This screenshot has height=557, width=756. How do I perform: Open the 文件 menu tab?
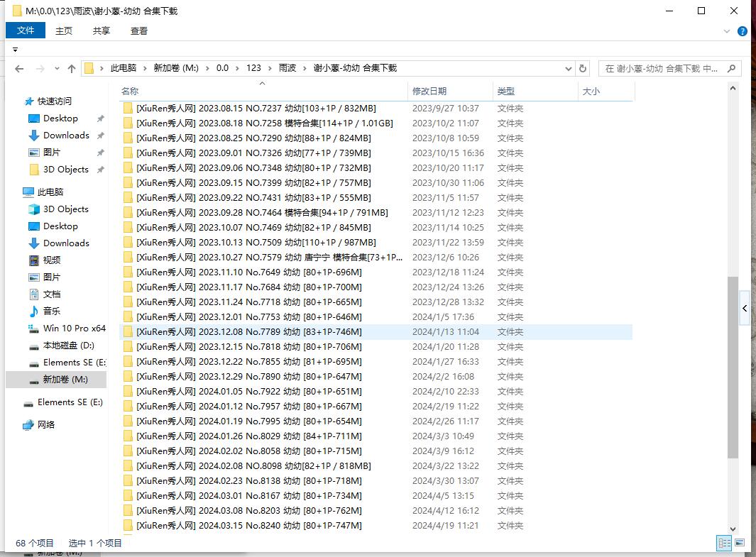click(26, 31)
